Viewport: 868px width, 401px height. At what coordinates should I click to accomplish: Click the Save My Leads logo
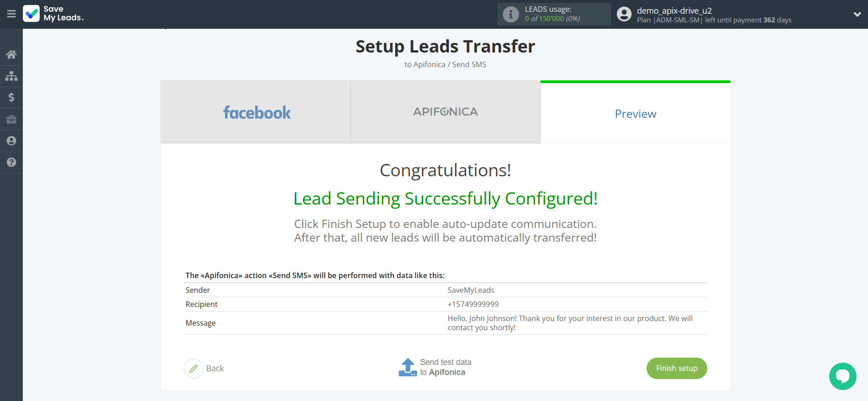click(53, 14)
